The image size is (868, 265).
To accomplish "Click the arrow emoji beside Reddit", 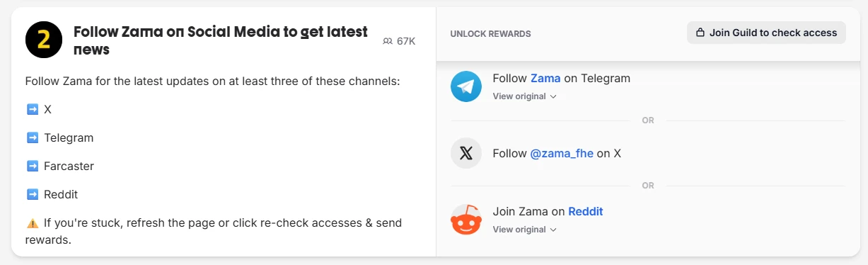I will 32,194.
